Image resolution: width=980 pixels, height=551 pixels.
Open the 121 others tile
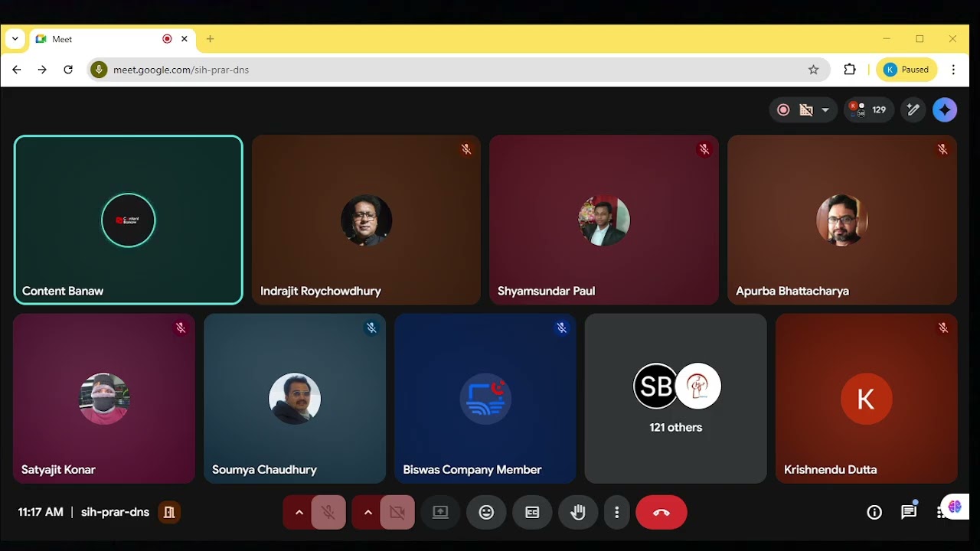(x=676, y=399)
